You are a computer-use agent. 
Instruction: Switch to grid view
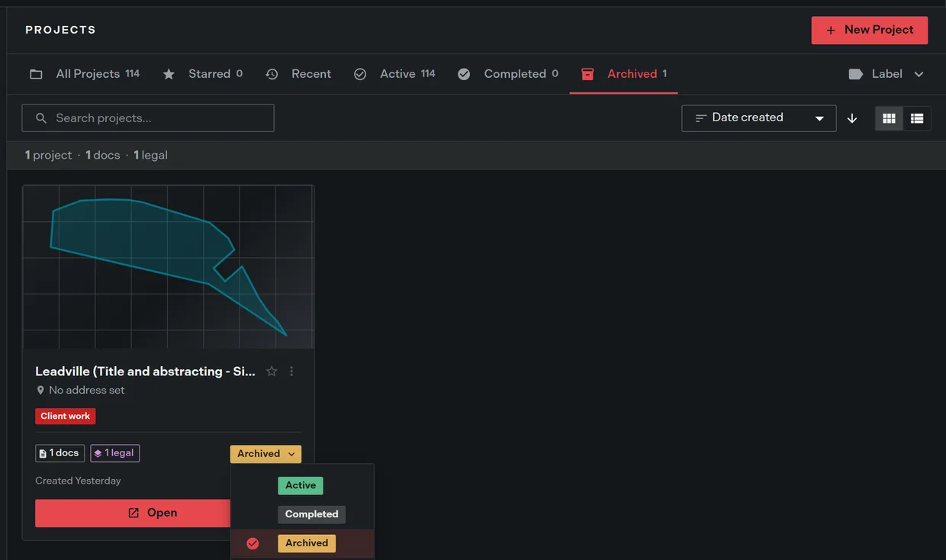889,118
